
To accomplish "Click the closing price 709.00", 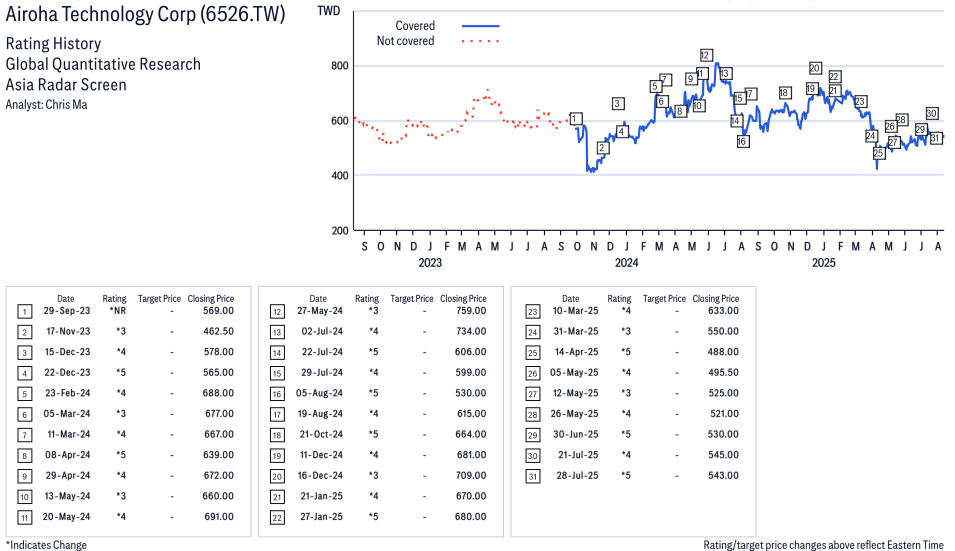I will [471, 476].
